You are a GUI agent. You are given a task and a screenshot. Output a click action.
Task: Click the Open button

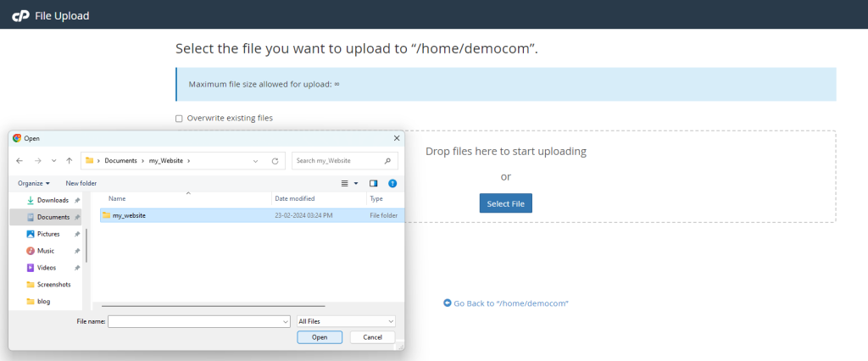(x=320, y=337)
